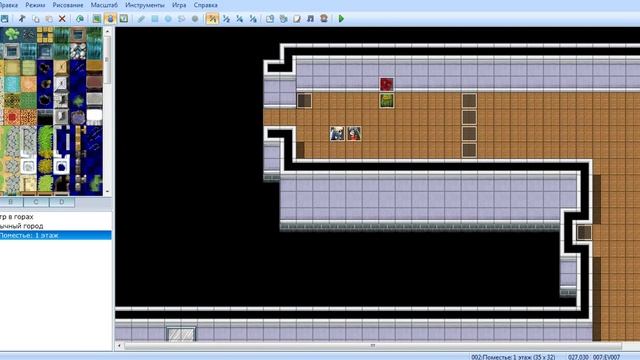The height and width of the screenshot is (360, 640).
Task: Select the green plant event below red event
Action: tap(387, 100)
